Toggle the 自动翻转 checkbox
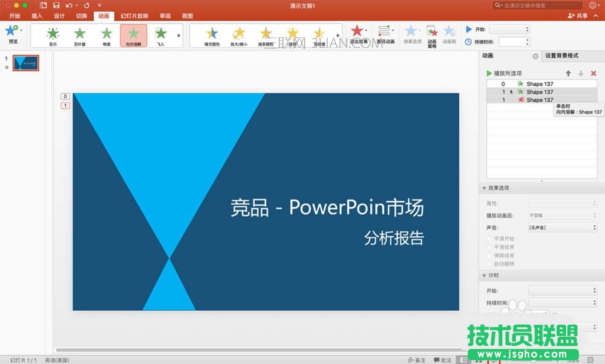Image resolution: width=605 pixels, height=364 pixels. pos(489,264)
